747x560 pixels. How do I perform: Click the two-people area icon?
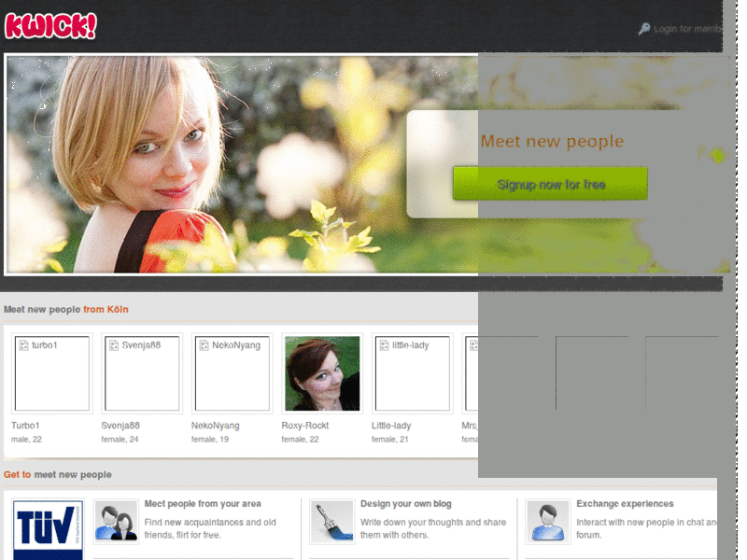pyautogui.click(x=116, y=522)
